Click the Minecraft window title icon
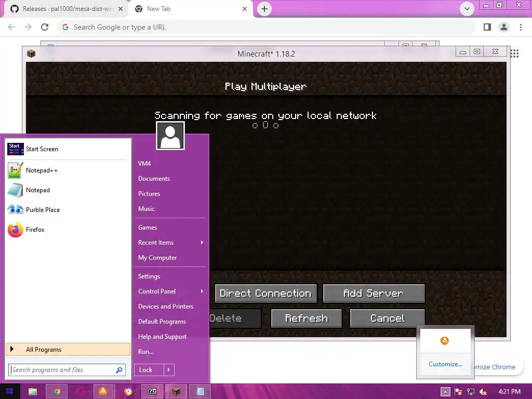The image size is (532, 399). pos(31,54)
